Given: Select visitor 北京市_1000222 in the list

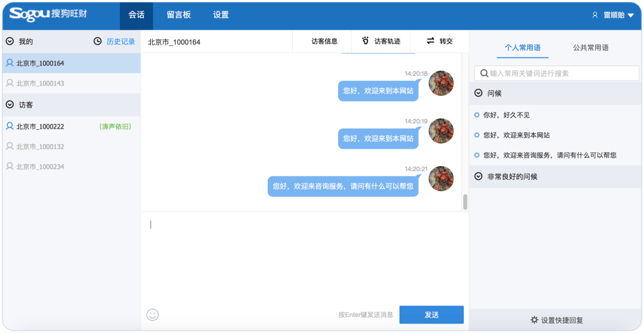Looking at the screenshot, I should (40, 126).
